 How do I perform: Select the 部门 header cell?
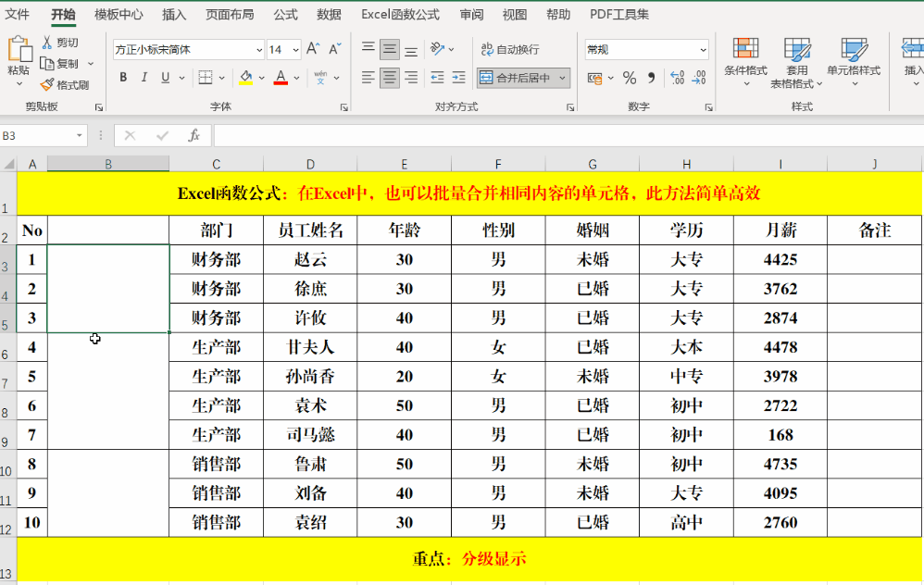(217, 230)
